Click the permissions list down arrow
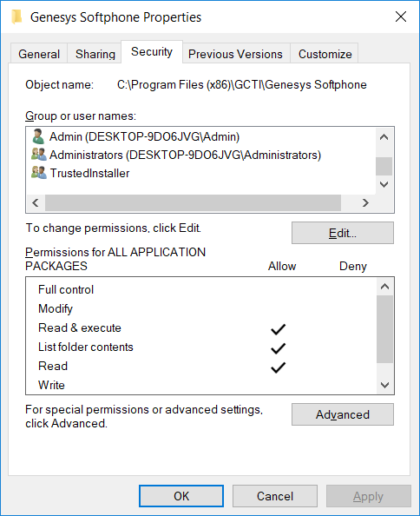 tap(384, 385)
